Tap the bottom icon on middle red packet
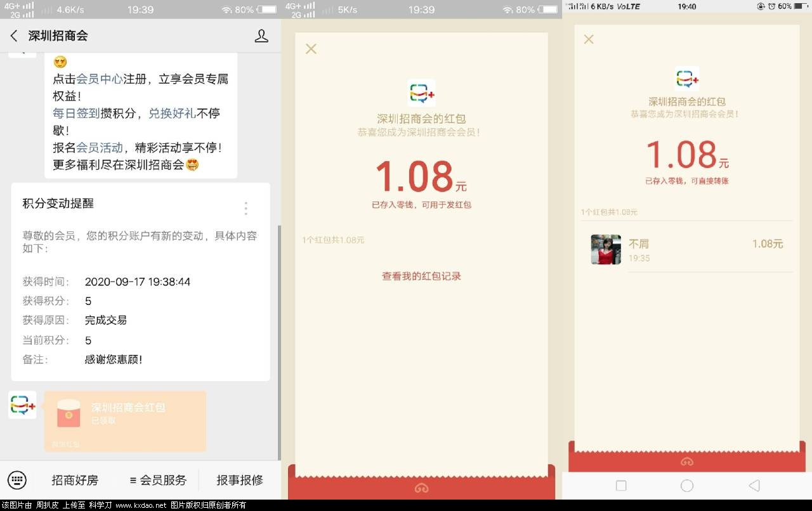The height and width of the screenshot is (511, 812). (421, 488)
